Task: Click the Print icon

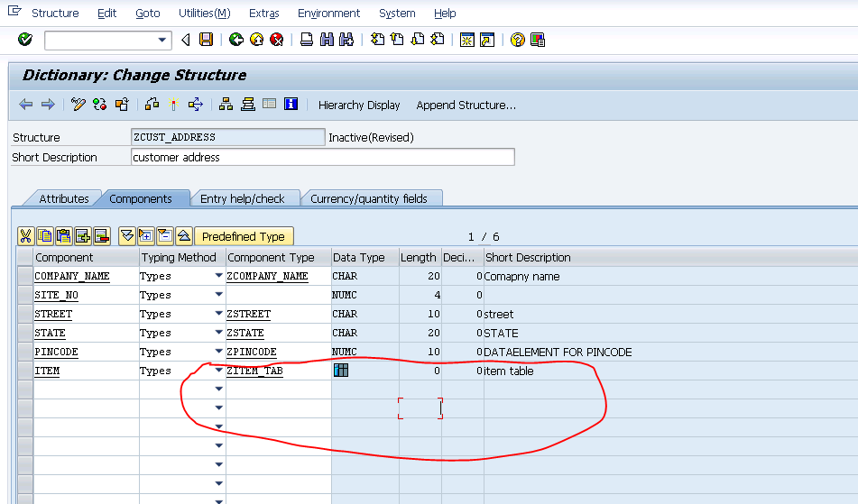Action: (307, 40)
